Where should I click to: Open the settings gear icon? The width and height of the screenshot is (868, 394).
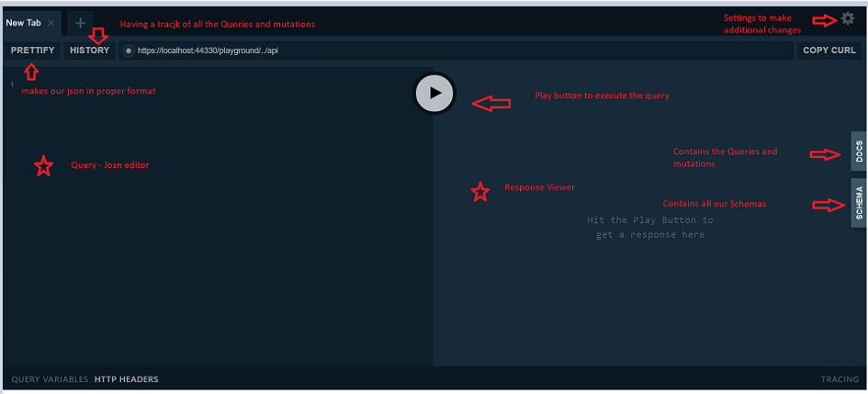[x=848, y=18]
